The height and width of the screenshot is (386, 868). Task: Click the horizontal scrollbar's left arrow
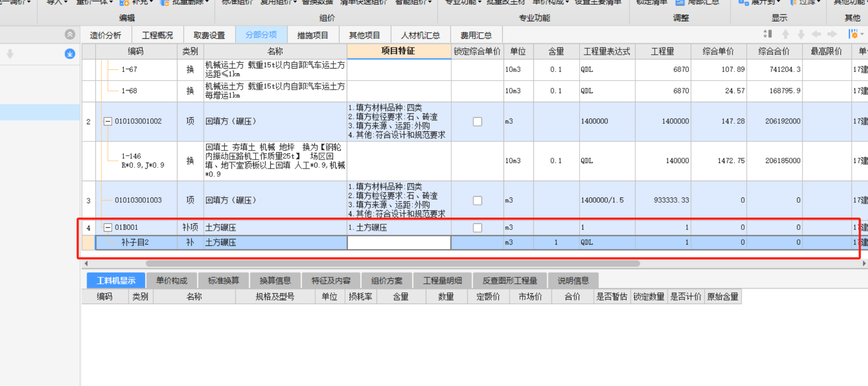click(86, 263)
